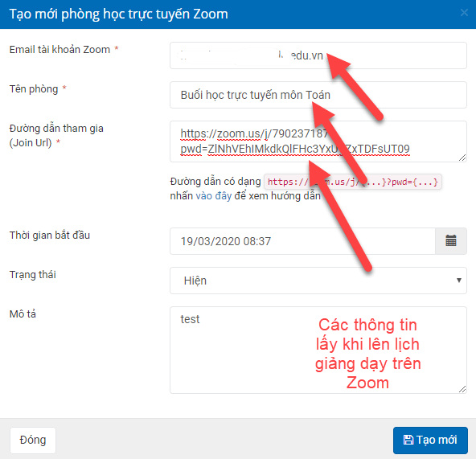Click the room name field 'Buổi học trực tuyến môn Toán'

318,95
